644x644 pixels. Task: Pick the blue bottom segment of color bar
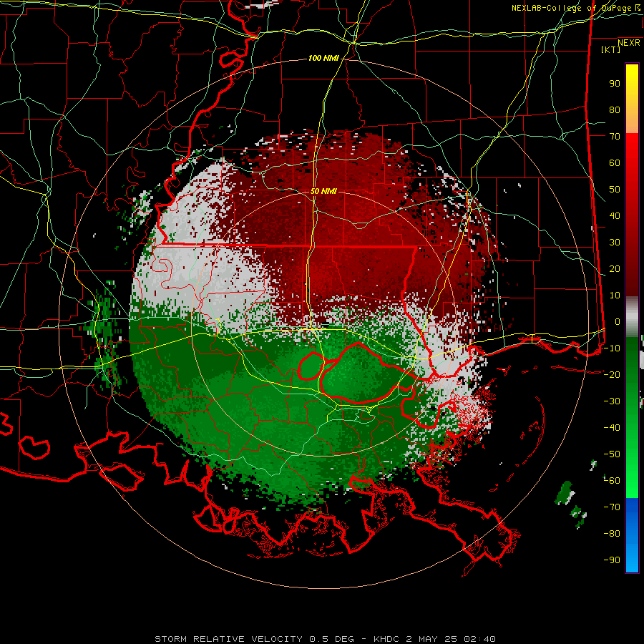(x=632, y=535)
